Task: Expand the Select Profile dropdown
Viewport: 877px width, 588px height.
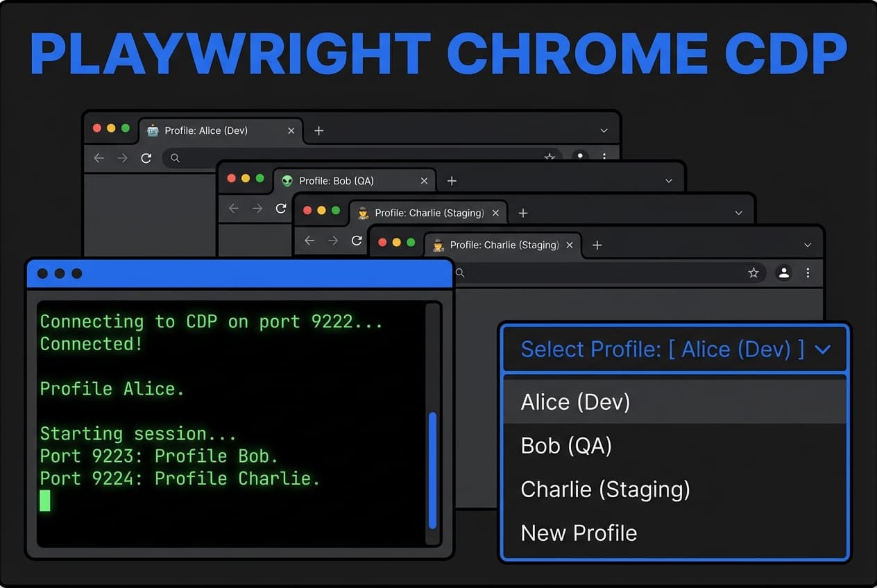Action: tap(822, 349)
